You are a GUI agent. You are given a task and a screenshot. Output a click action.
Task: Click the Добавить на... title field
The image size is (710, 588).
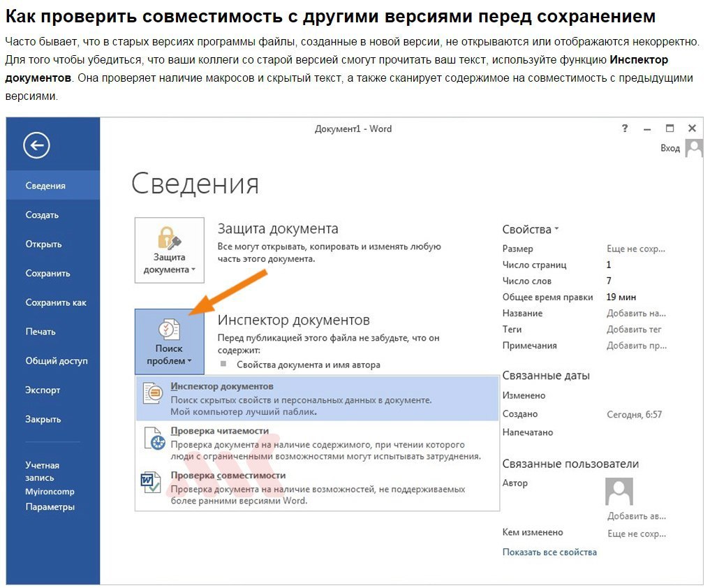(x=636, y=313)
